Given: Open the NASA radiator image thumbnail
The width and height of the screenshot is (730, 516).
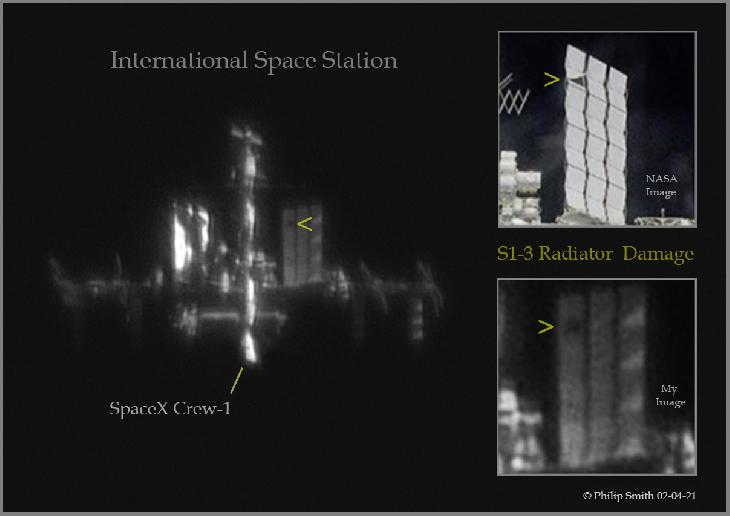Looking at the screenshot, I should tap(596, 130).
